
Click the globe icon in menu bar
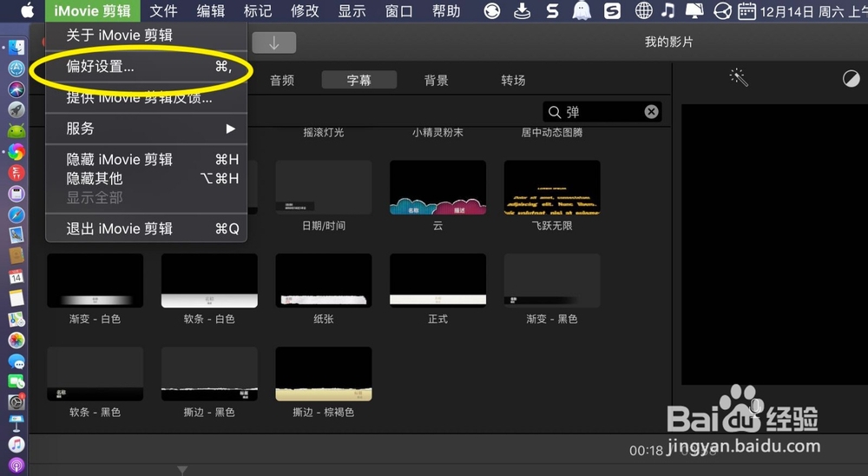[x=643, y=10]
